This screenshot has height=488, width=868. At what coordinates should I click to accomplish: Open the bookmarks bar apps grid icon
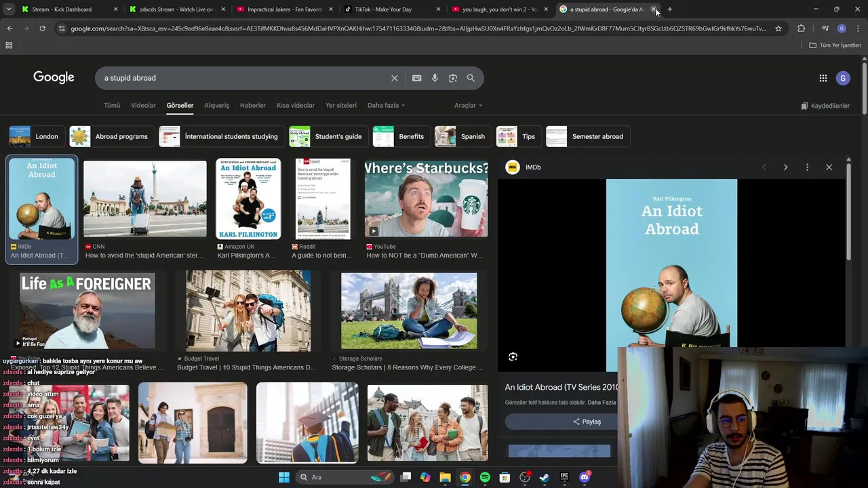point(9,45)
